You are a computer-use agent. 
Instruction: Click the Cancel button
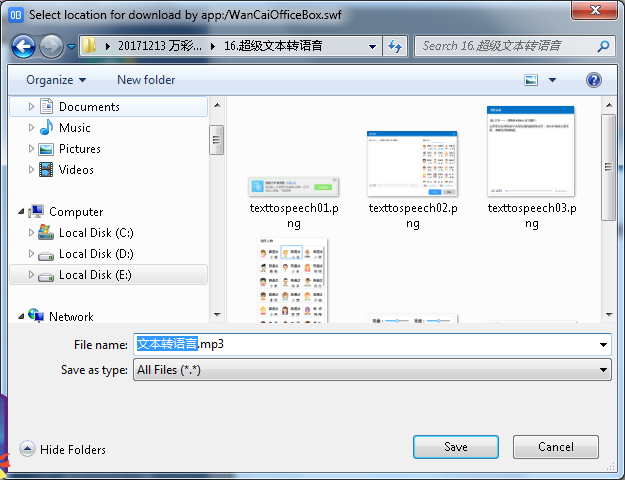pyautogui.click(x=556, y=447)
